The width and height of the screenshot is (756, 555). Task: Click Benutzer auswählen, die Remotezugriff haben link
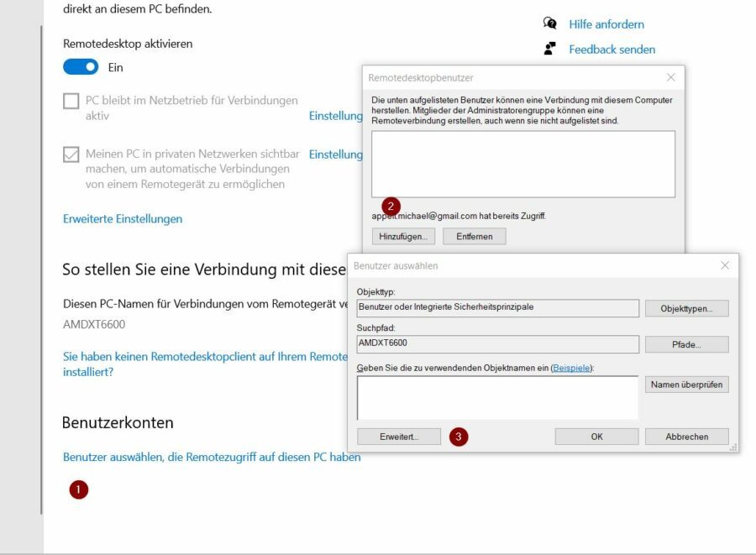(x=212, y=457)
